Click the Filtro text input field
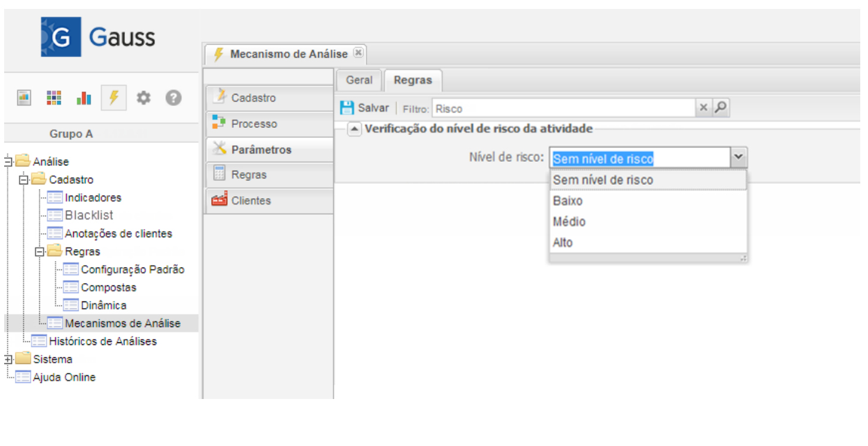The height and width of the screenshot is (446, 868). point(563,108)
